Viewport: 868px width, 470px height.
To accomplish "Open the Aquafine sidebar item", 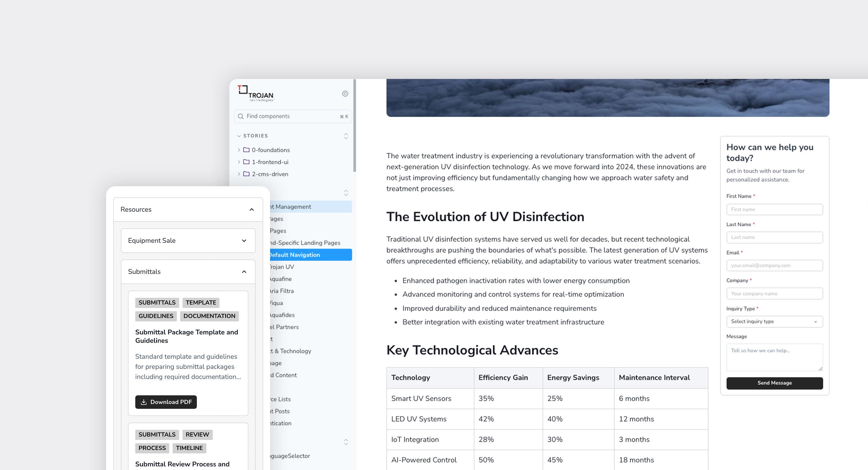I will [x=281, y=279].
